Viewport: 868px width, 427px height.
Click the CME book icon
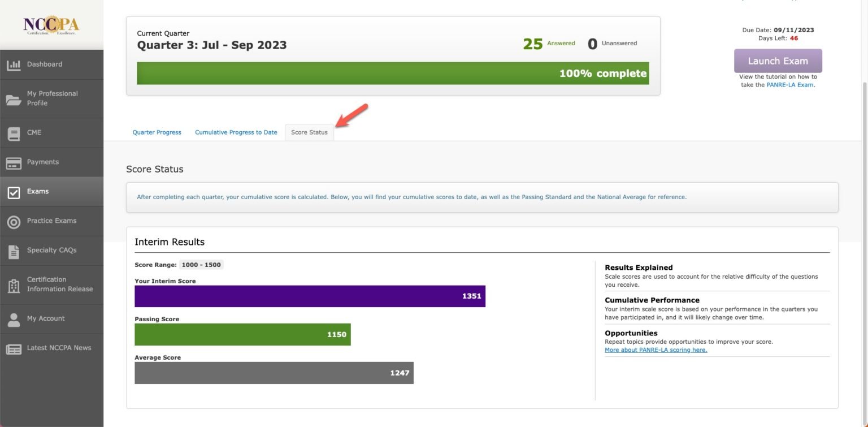click(x=14, y=133)
